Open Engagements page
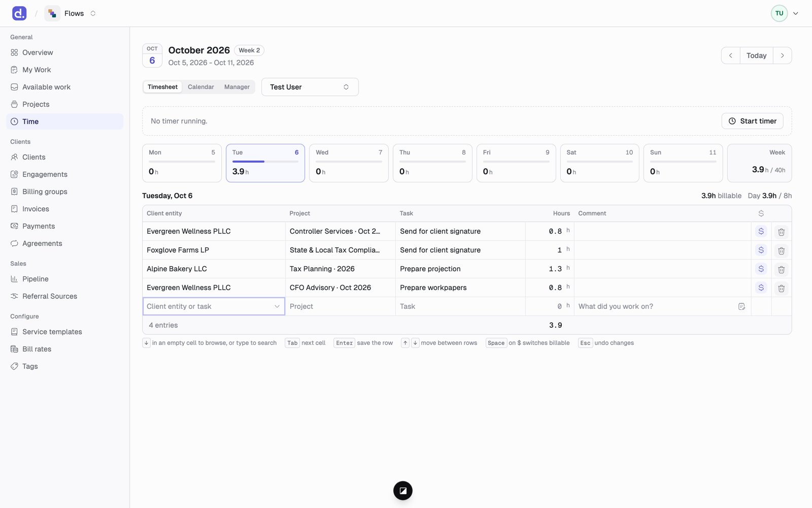 coord(64,174)
